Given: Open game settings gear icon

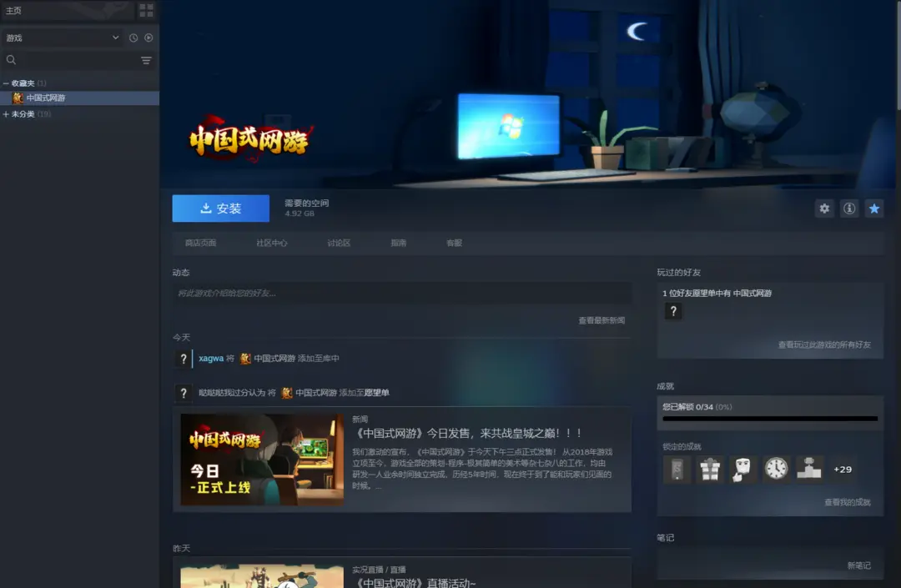Looking at the screenshot, I should click(824, 209).
